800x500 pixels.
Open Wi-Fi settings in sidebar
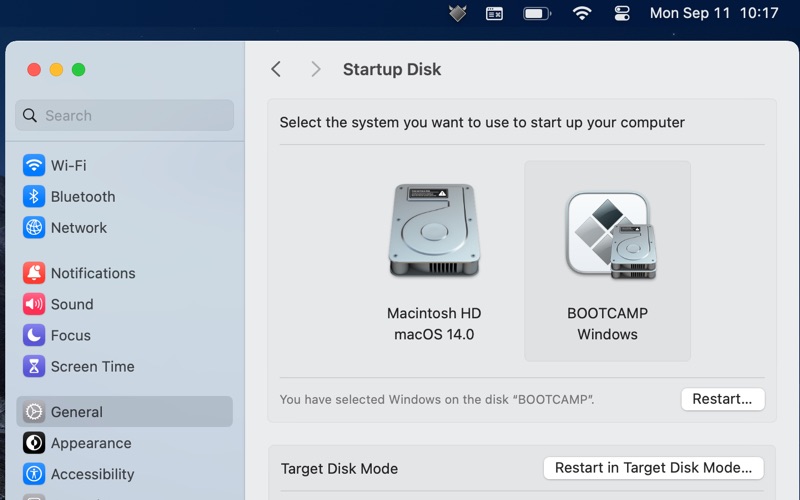pyautogui.click(x=124, y=165)
